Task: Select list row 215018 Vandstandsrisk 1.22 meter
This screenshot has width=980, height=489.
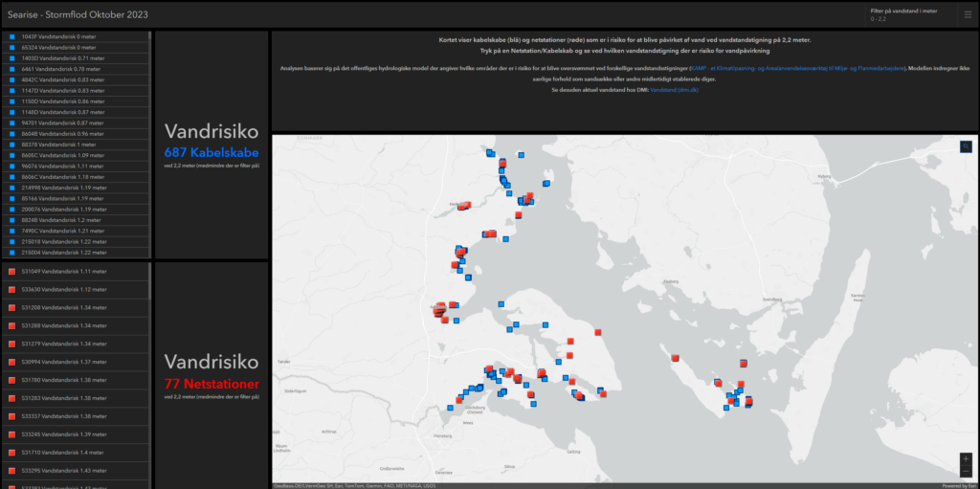Action: (x=63, y=242)
